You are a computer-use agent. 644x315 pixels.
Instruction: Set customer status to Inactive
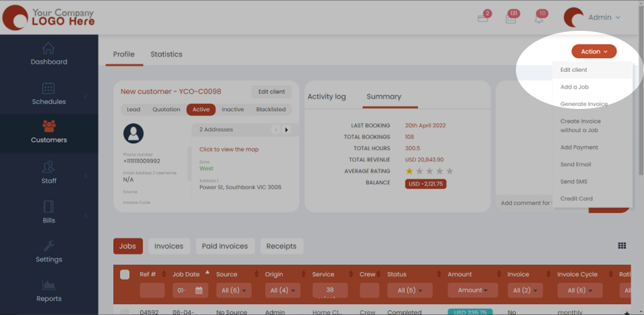[x=233, y=110]
